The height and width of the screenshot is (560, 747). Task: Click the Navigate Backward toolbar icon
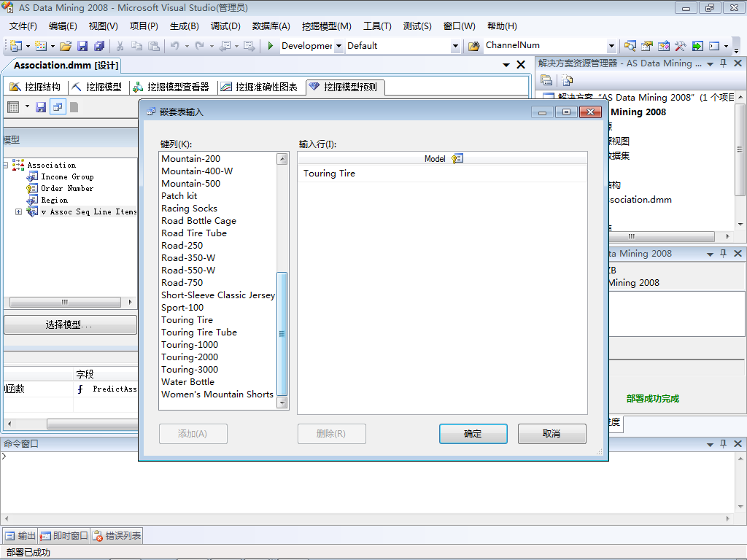tap(225, 46)
